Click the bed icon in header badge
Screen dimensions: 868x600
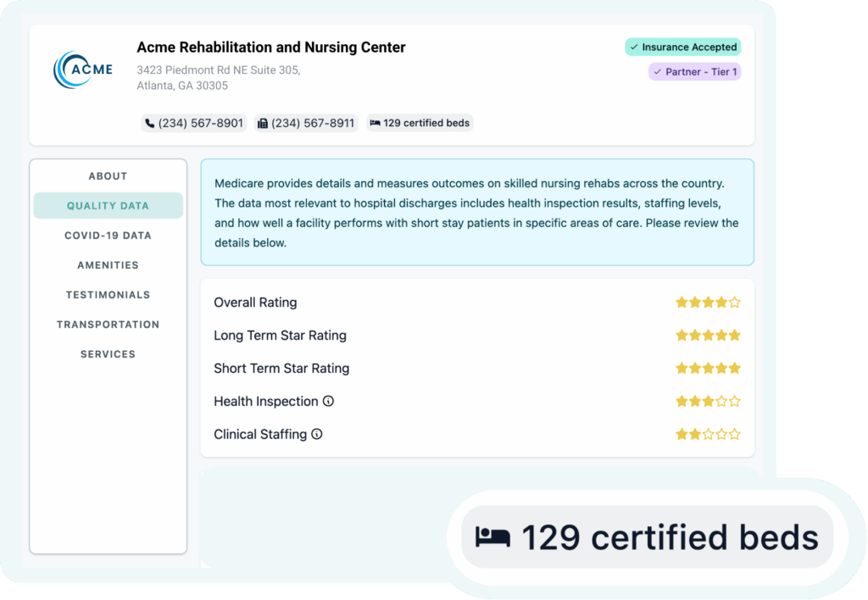point(375,124)
